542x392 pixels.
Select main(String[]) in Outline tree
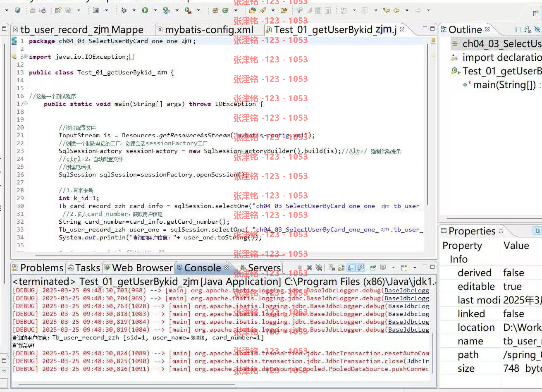point(504,85)
